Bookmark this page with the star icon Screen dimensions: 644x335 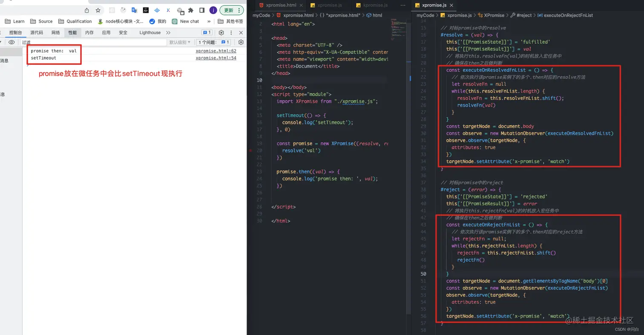coord(98,10)
